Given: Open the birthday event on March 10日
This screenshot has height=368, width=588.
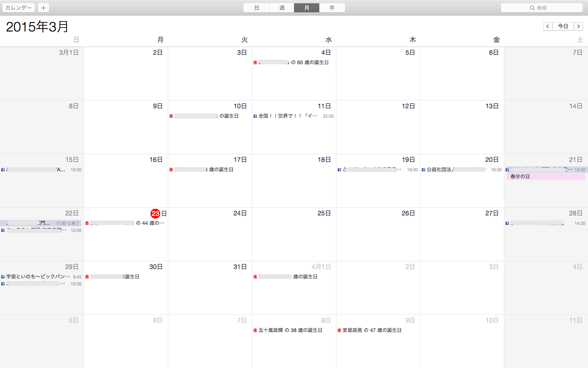Looking at the screenshot, I should [x=209, y=116].
